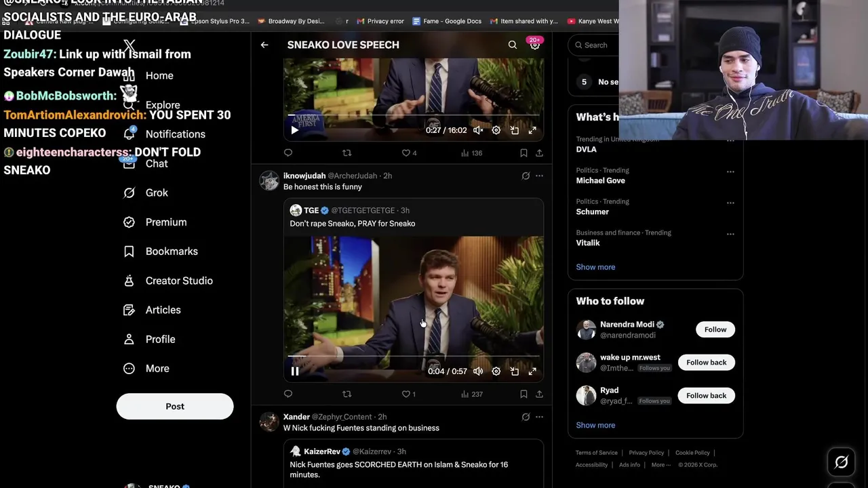Seek on the 16:02 video progress bar
This screenshot has height=488, width=868.
click(414, 115)
